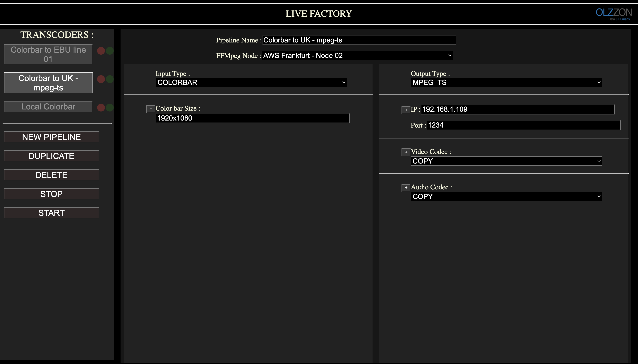Expand the IP plus button
Viewport: 638px width, 364px height.
tap(406, 110)
